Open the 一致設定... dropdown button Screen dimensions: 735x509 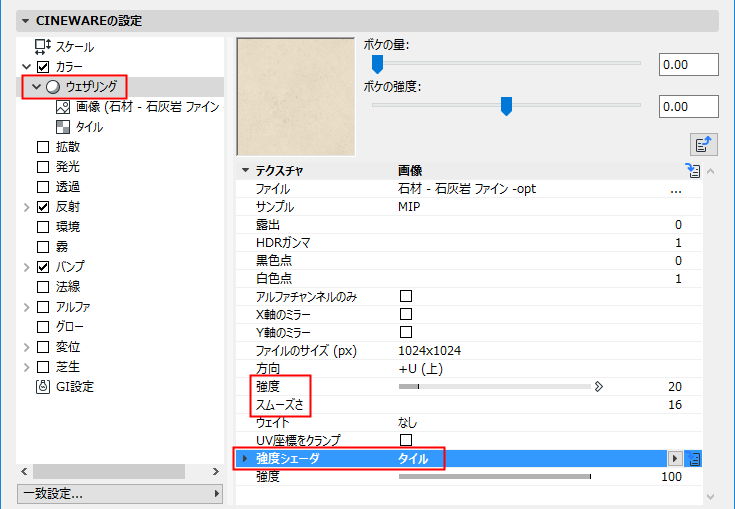click(x=120, y=494)
